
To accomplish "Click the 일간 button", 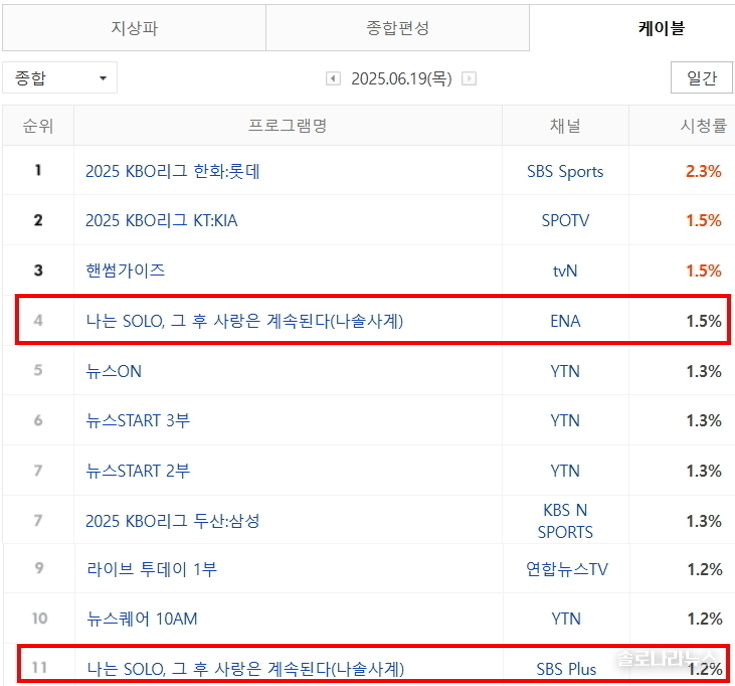I will click(x=701, y=78).
